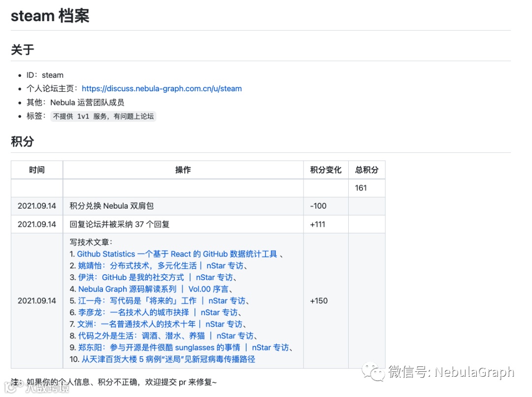The width and height of the screenshot is (532, 397).
Task: Click the 时间 column header
Action: point(36,170)
